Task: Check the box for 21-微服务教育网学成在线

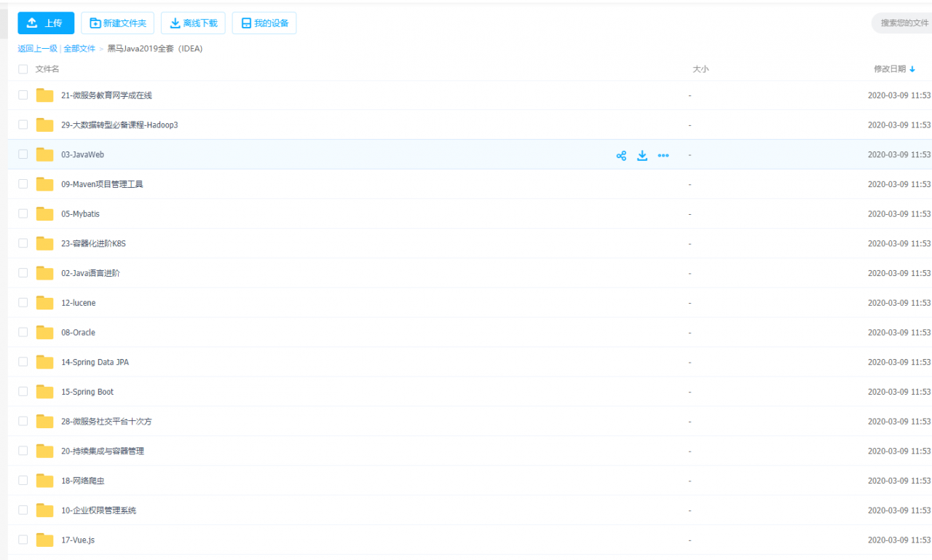Action: point(23,95)
